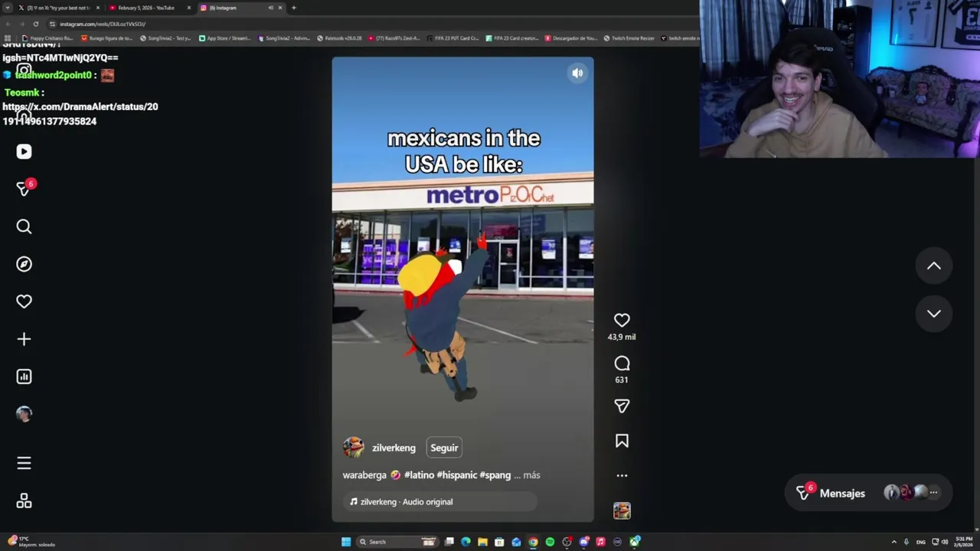Open Google Chrome taskbar icon

click(533, 542)
